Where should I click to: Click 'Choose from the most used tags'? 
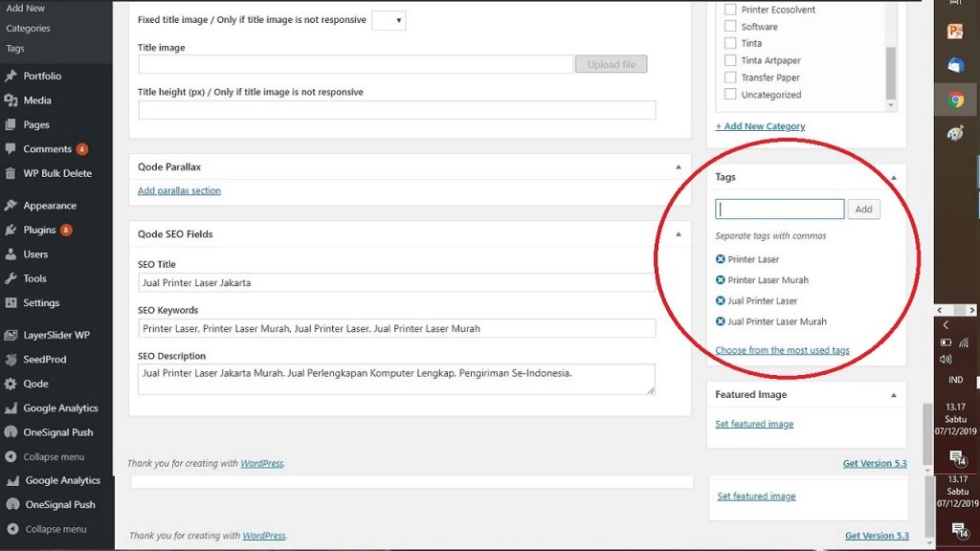click(782, 350)
